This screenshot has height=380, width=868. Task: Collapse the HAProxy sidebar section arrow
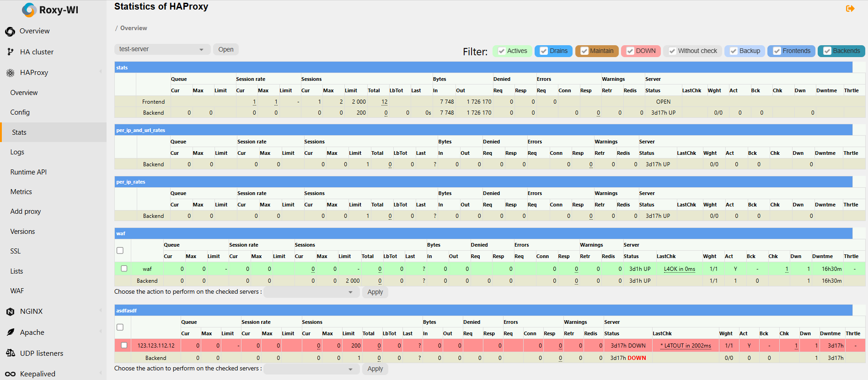101,72
